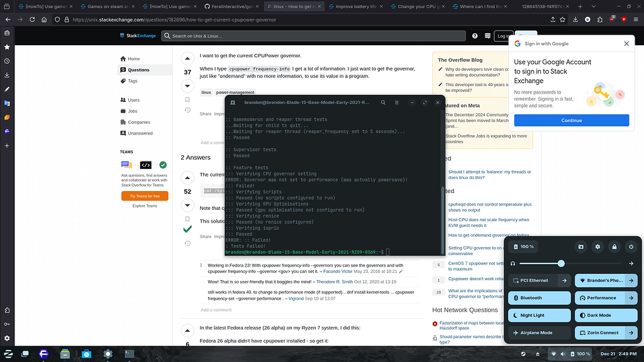Open terminal search magnifier icon

[383, 102]
